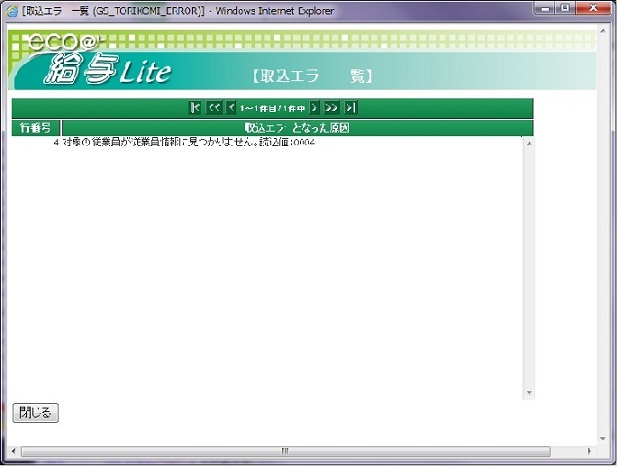Click the eco 給与 Lite logo
Screen dimensions: 620x468
(x=95, y=62)
